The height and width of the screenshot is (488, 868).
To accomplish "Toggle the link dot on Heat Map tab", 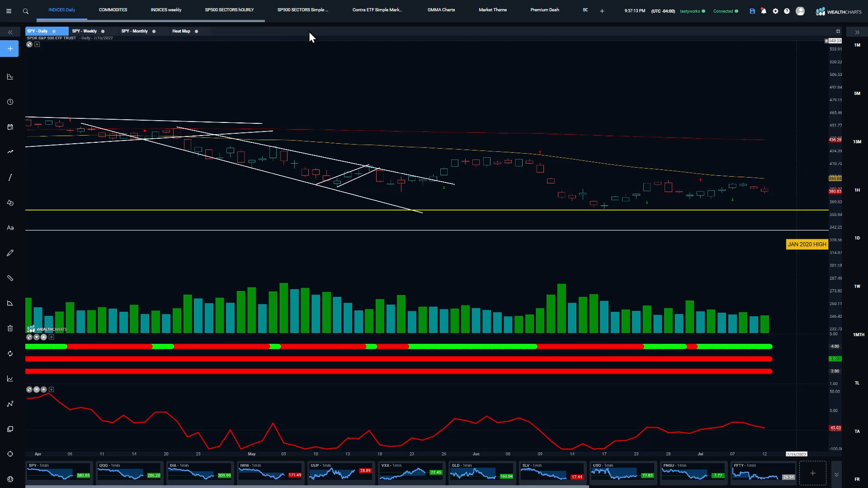I will (196, 31).
